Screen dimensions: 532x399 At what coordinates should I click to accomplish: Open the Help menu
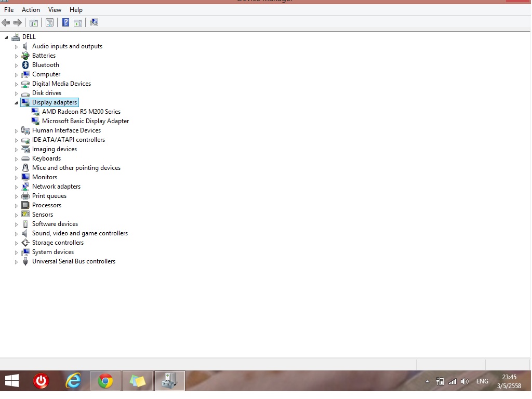pyautogui.click(x=76, y=10)
